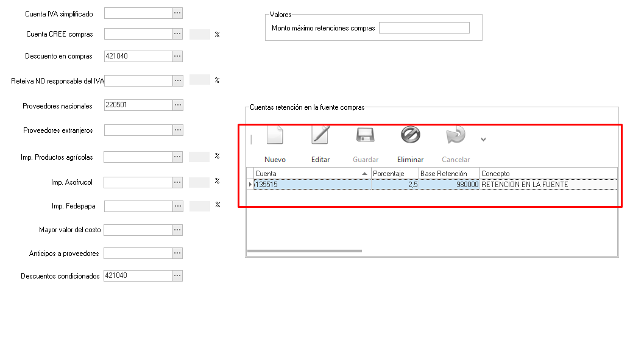
Task: Open lookup for Cuenta IVA simplificado
Action: pyautogui.click(x=177, y=13)
